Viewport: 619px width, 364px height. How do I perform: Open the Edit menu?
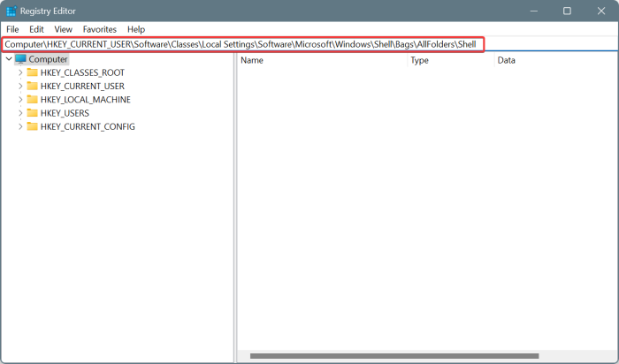click(x=36, y=29)
